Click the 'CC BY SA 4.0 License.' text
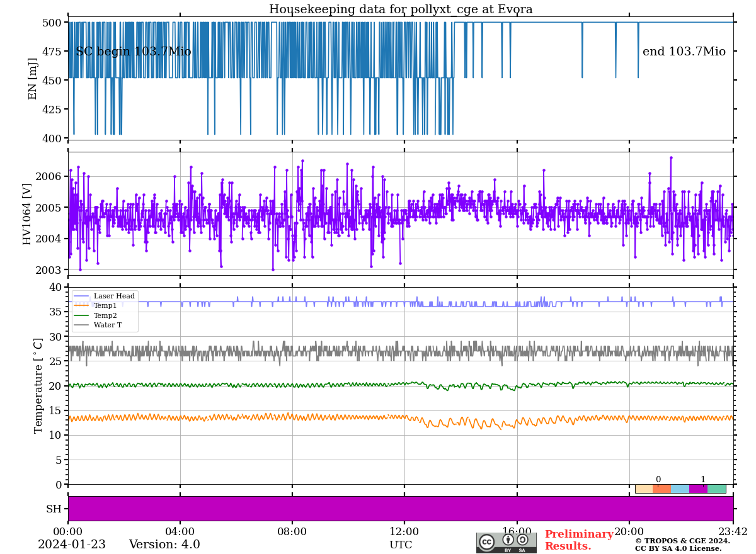The image size is (756, 554). tap(678, 548)
